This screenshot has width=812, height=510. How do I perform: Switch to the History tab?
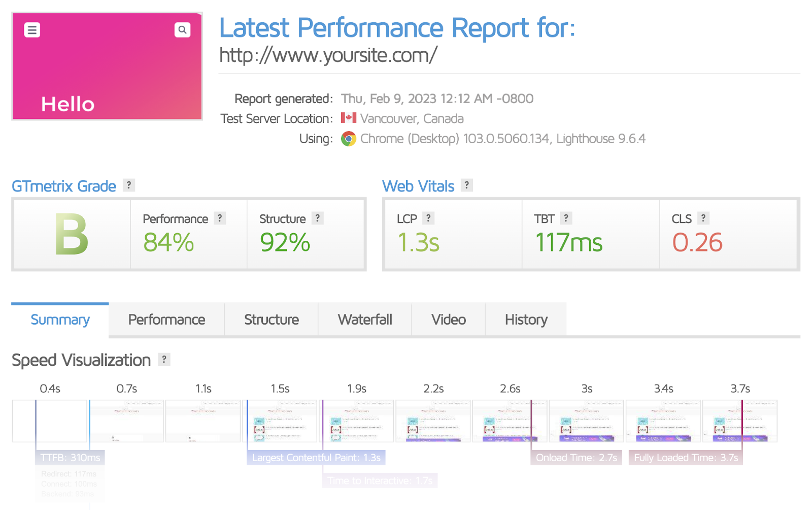click(526, 320)
